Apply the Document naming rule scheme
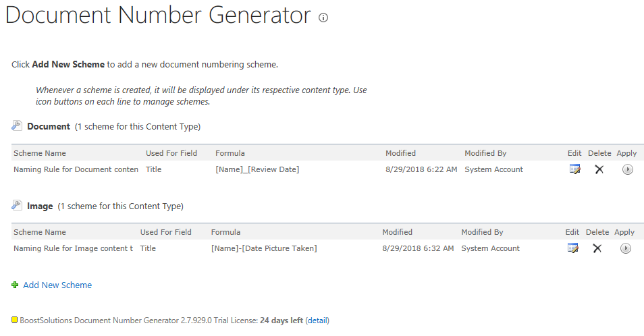Screen dimensions: 644x336 627,169
